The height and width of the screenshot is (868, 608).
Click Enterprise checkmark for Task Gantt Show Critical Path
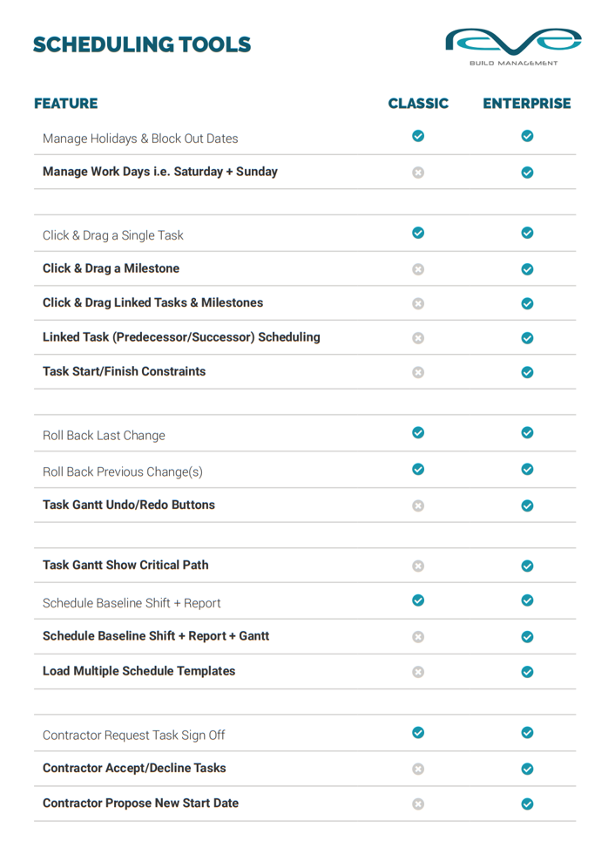[x=527, y=566]
